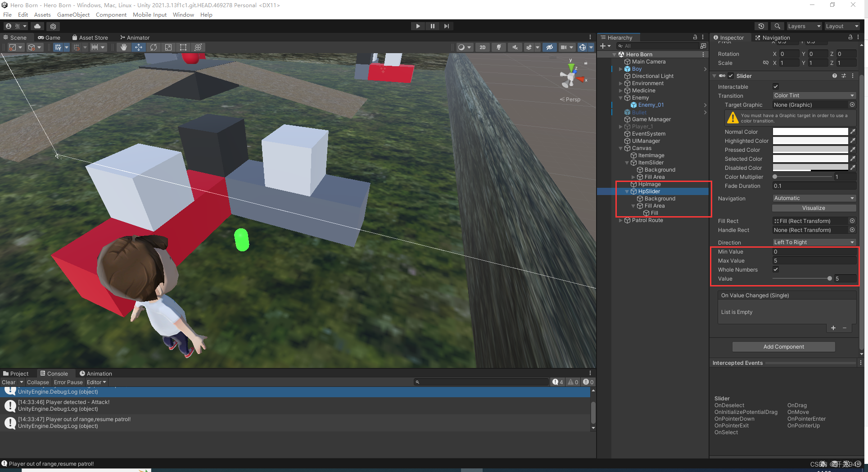Select the Hand (View) tool

coord(124,47)
